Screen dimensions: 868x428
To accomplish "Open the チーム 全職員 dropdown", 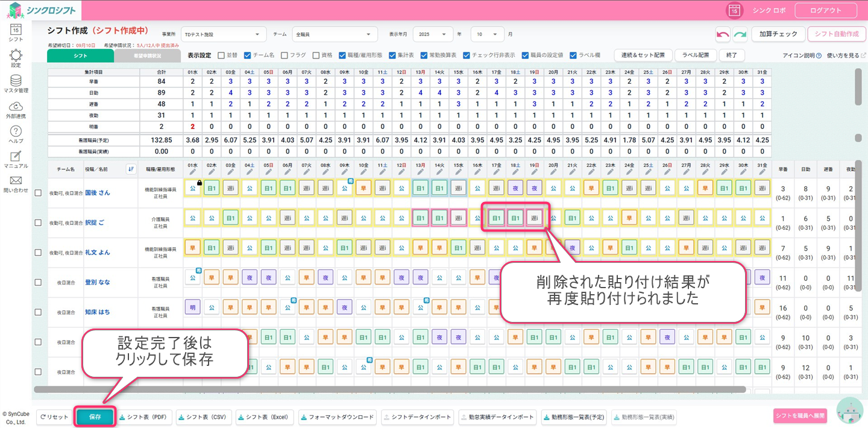I will [x=335, y=34].
